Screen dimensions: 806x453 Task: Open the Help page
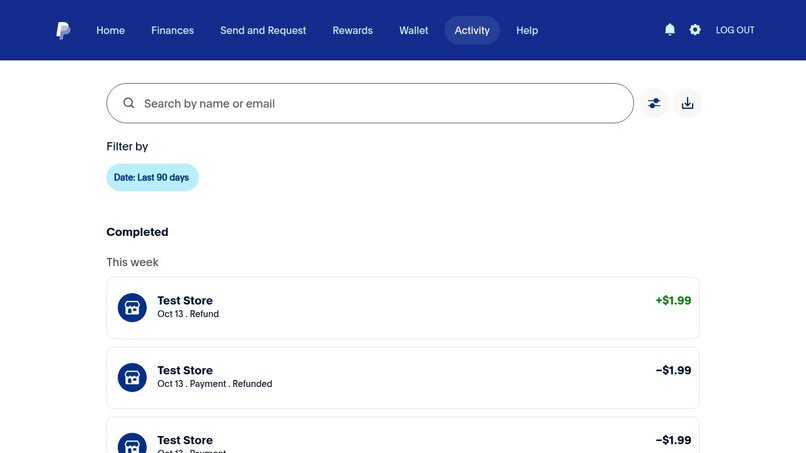pos(527,30)
